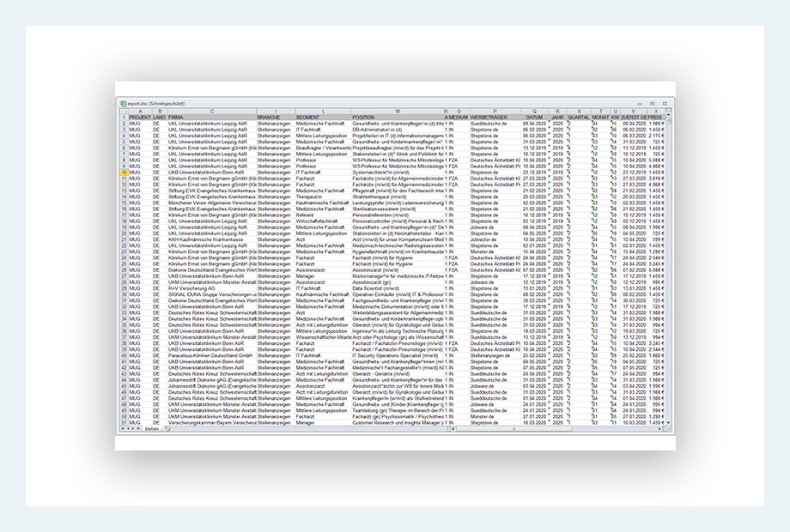Click the 'Data Scientist (m/w/d)' position cell
This screenshot has height=532, width=790.
[x=398, y=288]
